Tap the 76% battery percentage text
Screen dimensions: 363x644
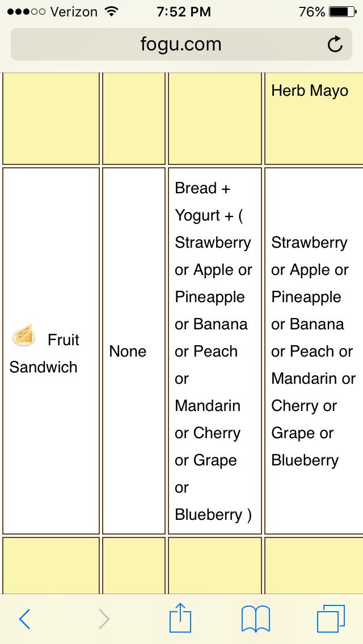coord(311,10)
